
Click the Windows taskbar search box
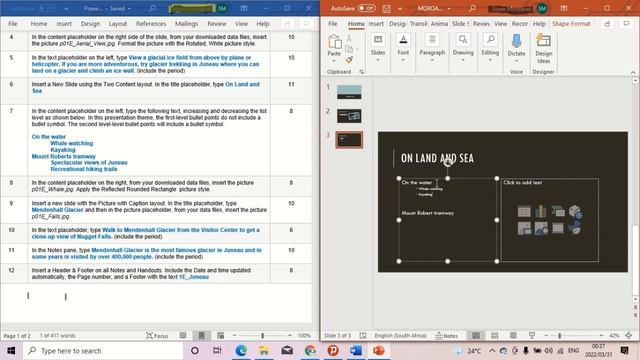103,351
